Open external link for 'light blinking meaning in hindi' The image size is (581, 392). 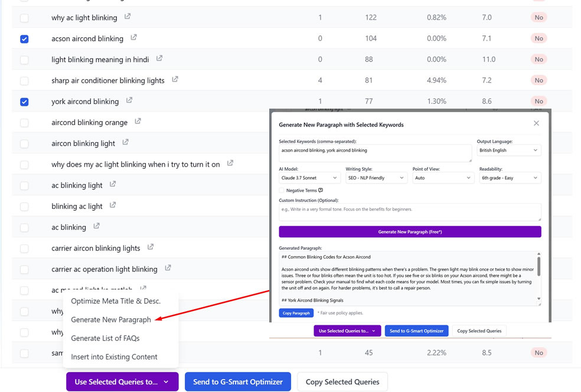point(159,58)
